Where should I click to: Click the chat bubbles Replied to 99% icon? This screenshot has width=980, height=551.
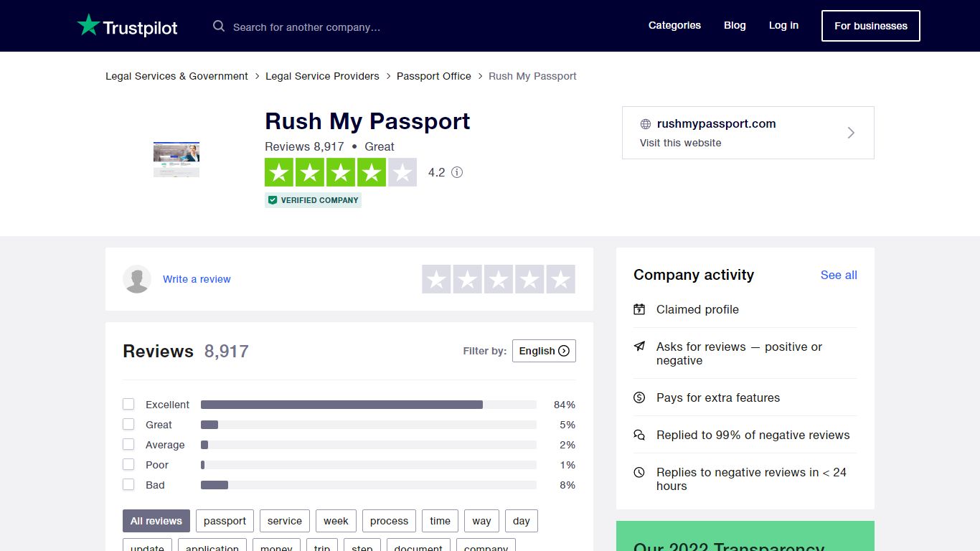coord(639,435)
